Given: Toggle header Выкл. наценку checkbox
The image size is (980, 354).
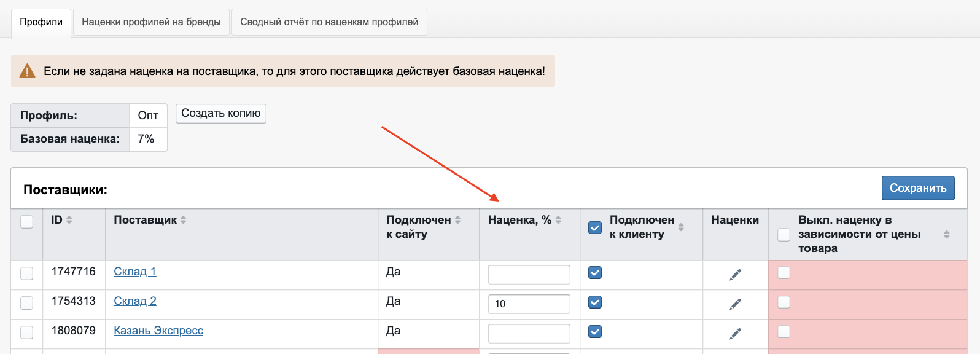Looking at the screenshot, I should pos(784,235).
